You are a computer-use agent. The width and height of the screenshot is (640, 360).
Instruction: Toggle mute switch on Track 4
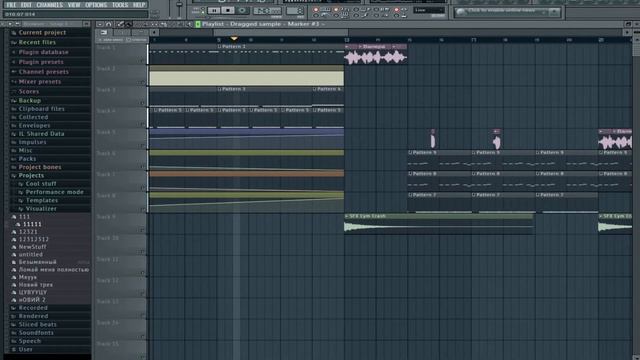(x=142, y=124)
